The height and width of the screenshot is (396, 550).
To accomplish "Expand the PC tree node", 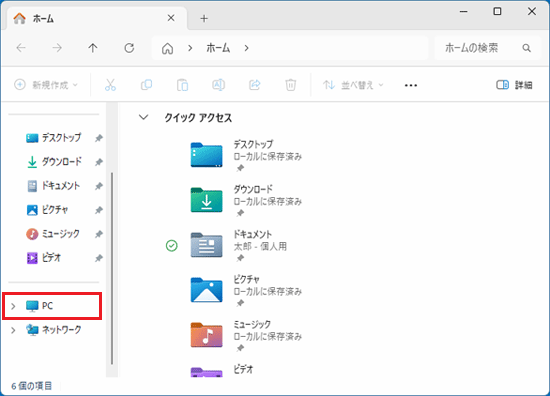I will click(13, 306).
